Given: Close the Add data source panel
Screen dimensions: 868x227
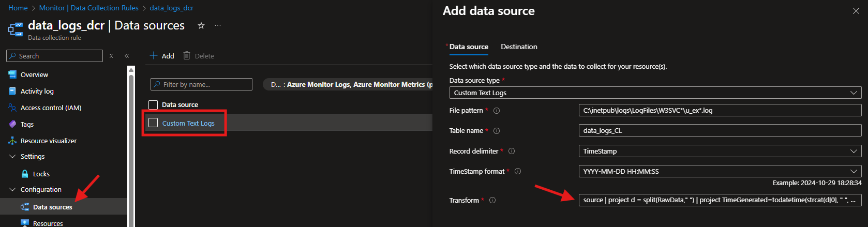Looking at the screenshot, I should [856, 11].
